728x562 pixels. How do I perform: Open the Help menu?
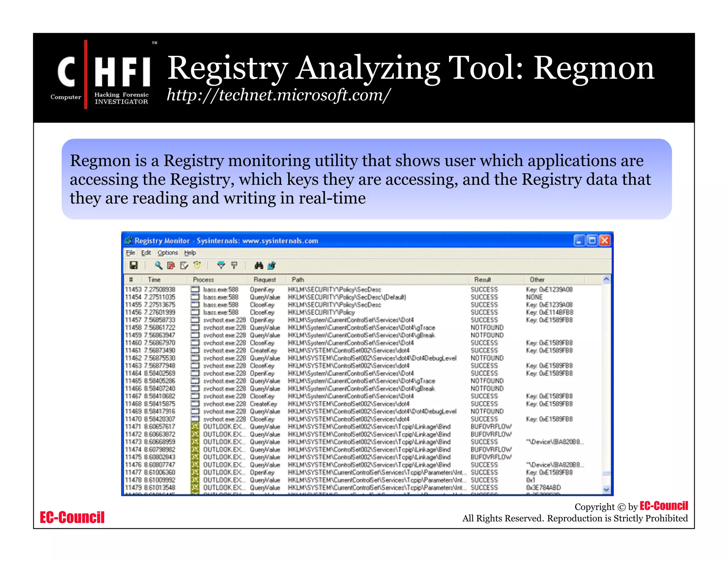190,253
